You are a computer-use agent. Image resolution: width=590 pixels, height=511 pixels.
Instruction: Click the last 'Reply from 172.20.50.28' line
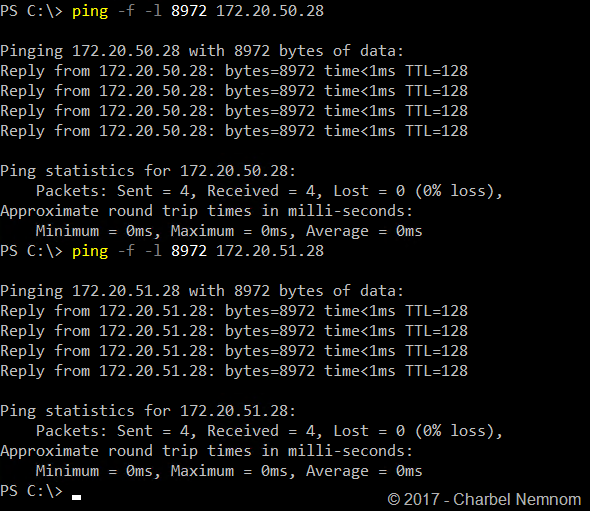pos(234,131)
